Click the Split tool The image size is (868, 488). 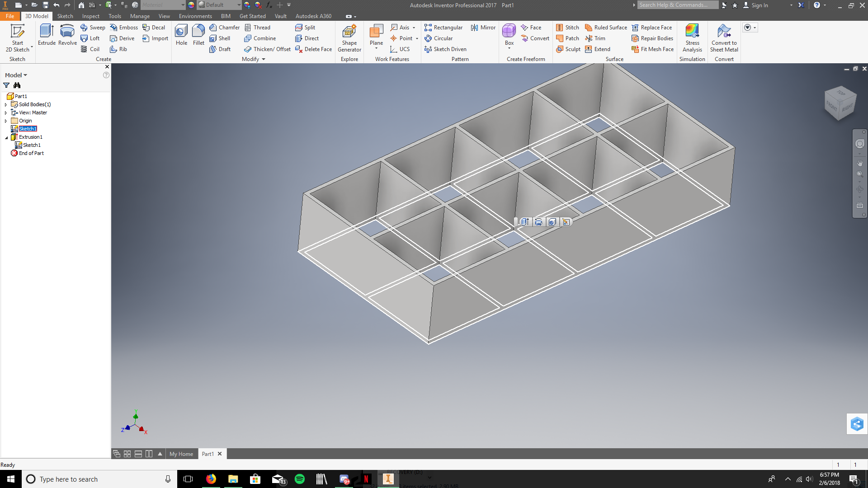click(x=305, y=28)
